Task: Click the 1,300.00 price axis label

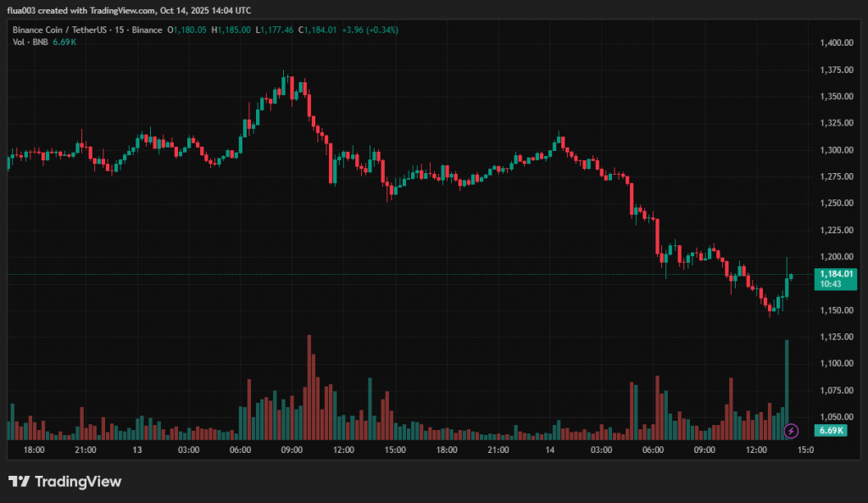Action: click(835, 150)
